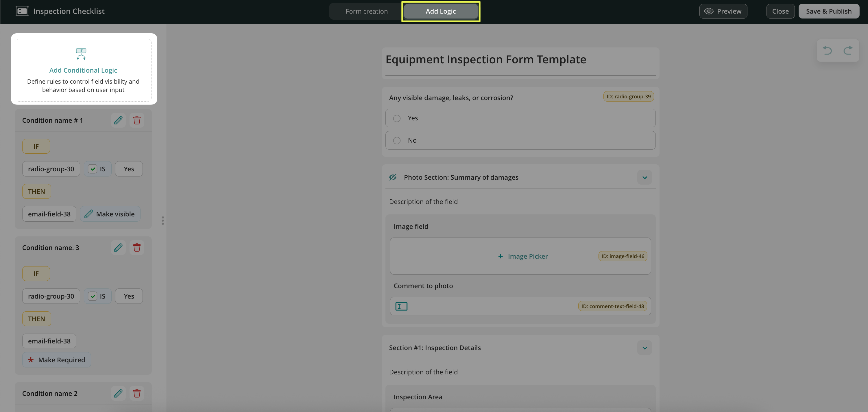The width and height of the screenshot is (868, 412).
Task: Click the redo arrow icon
Action: coord(848,51)
